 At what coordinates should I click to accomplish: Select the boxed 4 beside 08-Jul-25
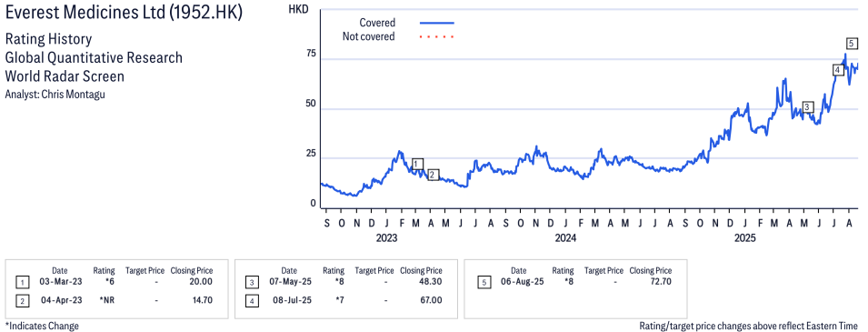point(252,300)
